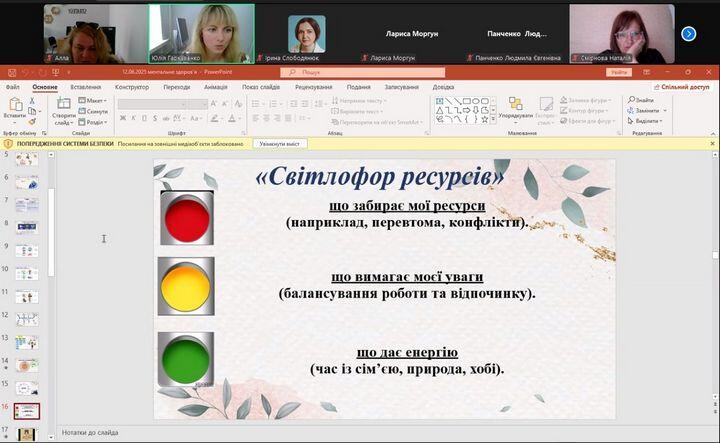Image resolution: width=720 pixels, height=443 pixels.
Task: Toggle the Align Right icon
Action: click(x=277, y=118)
